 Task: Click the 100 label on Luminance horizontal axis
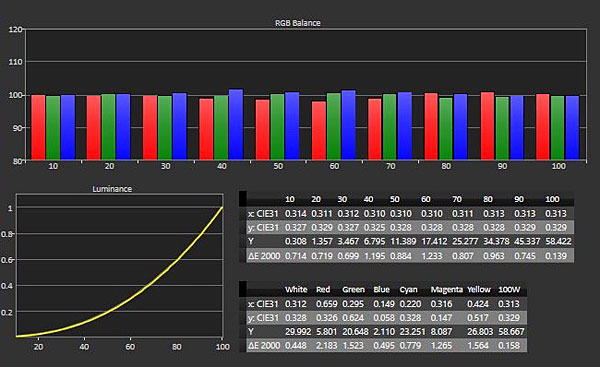point(222,347)
